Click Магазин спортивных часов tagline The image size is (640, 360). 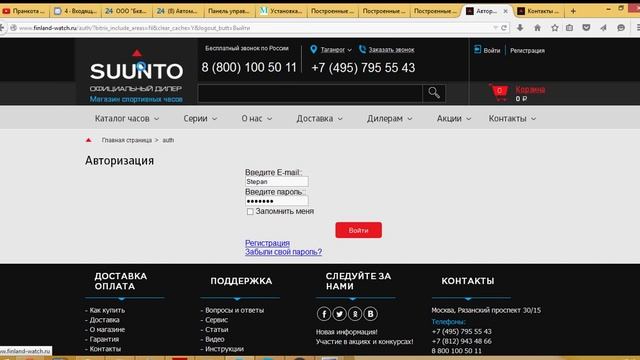136,99
